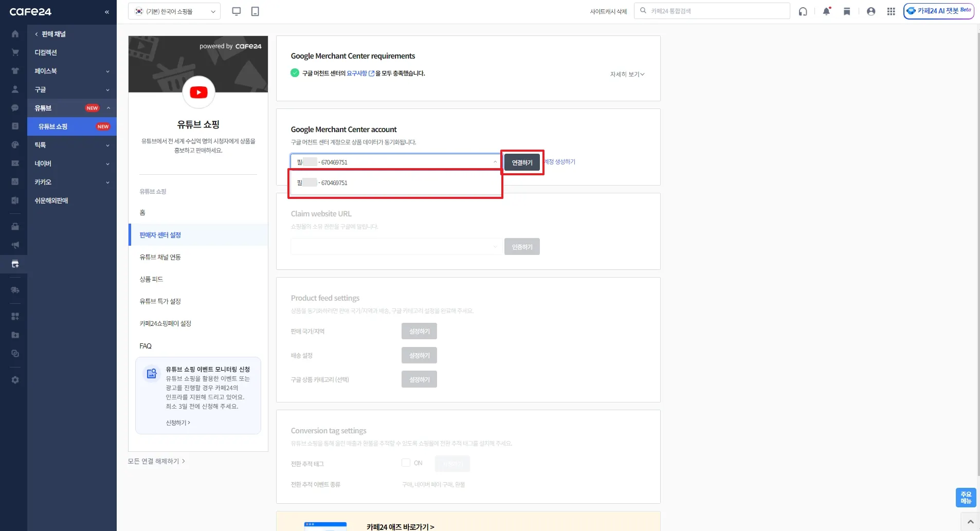This screenshot has height=531, width=980.
Task: Expand the 네이버 menu
Action: 72,163
